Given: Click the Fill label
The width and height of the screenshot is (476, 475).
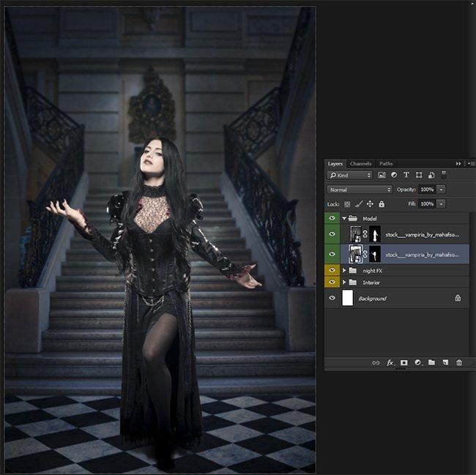Looking at the screenshot, I should pyautogui.click(x=412, y=203).
